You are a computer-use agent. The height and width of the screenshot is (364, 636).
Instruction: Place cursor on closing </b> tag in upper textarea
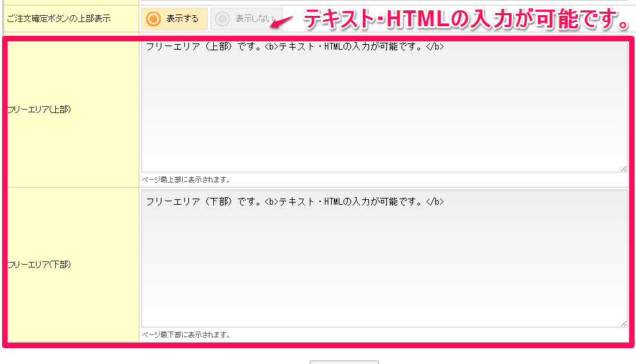click(434, 47)
